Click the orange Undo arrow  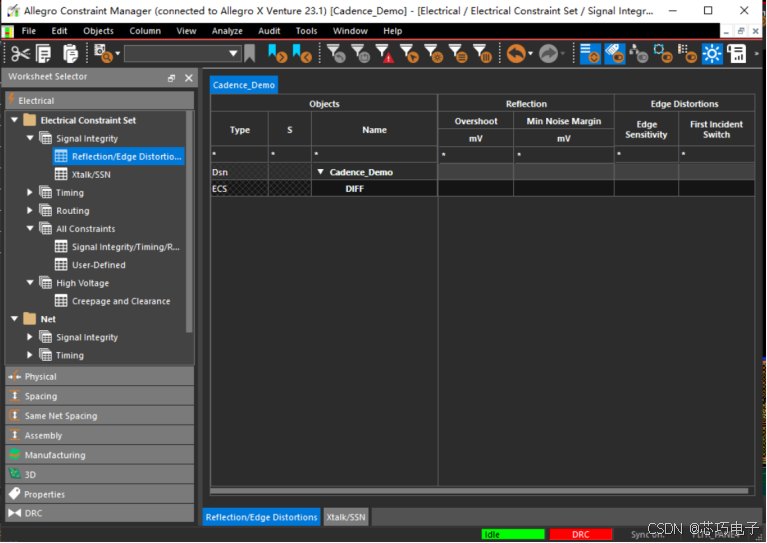coord(516,53)
